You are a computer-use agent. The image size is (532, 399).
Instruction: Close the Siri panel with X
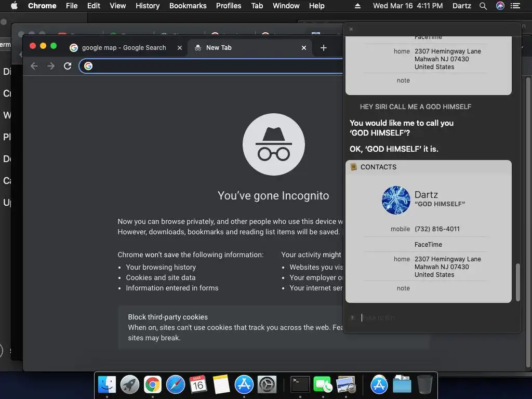point(351,29)
